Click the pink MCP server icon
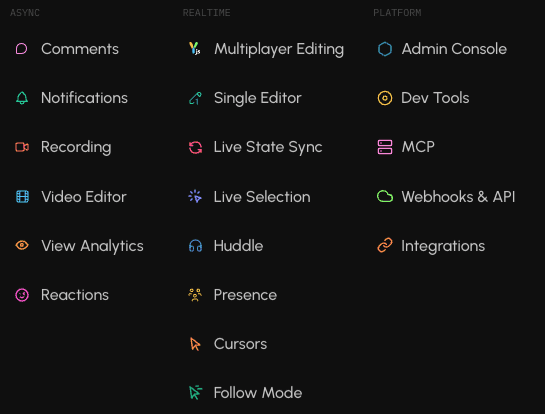 (385, 147)
